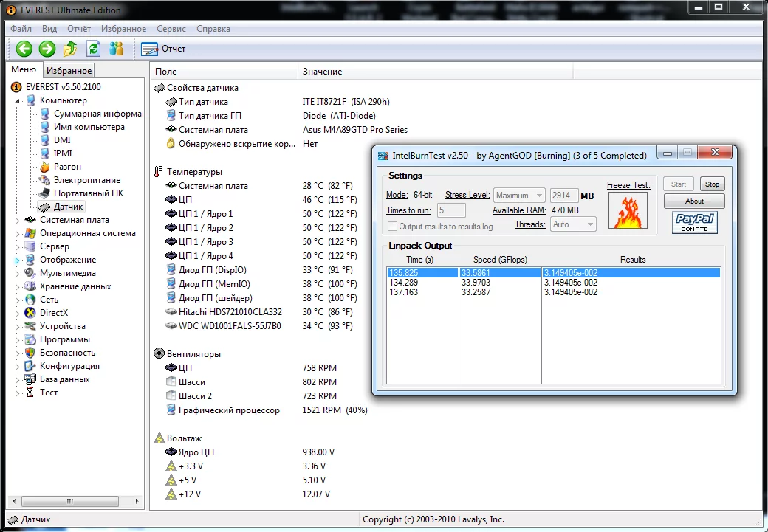
Task: Click the flame Freeze Test icon
Action: coord(627,211)
